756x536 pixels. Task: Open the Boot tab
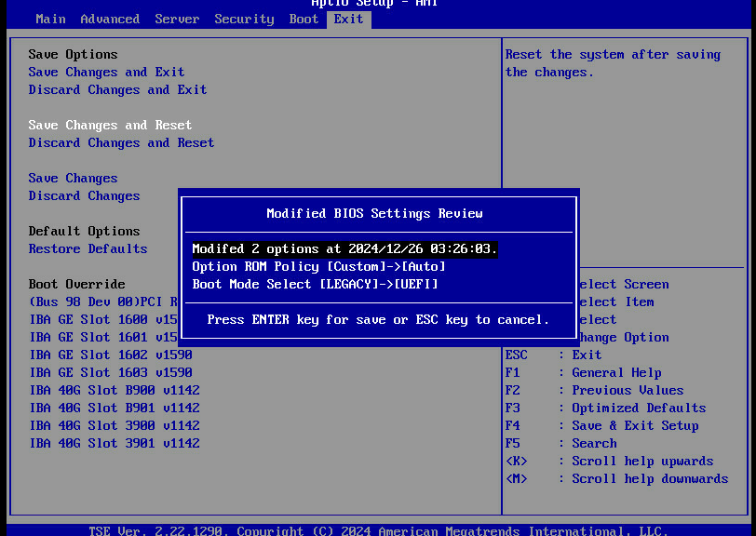304,20
